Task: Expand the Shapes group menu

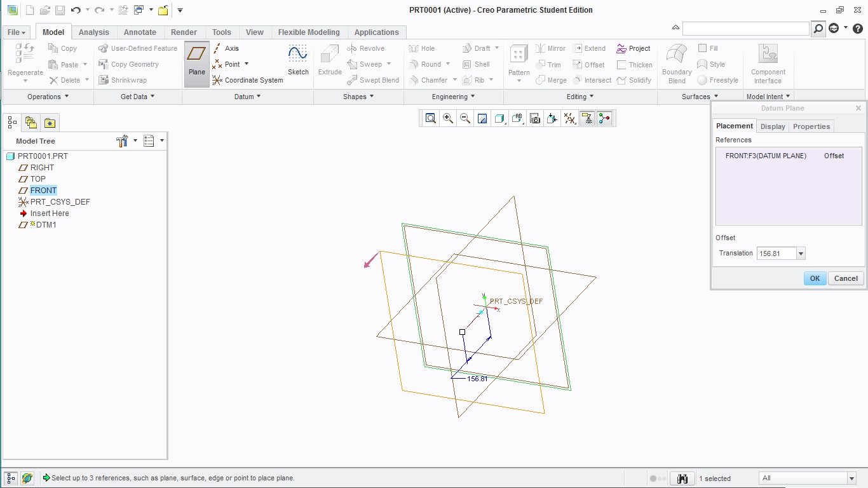Action: point(358,97)
